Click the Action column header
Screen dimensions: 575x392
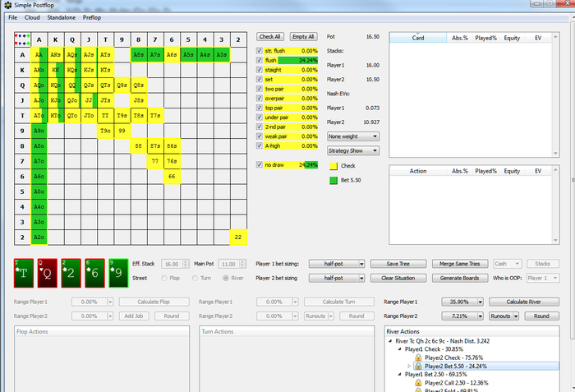pyautogui.click(x=417, y=171)
